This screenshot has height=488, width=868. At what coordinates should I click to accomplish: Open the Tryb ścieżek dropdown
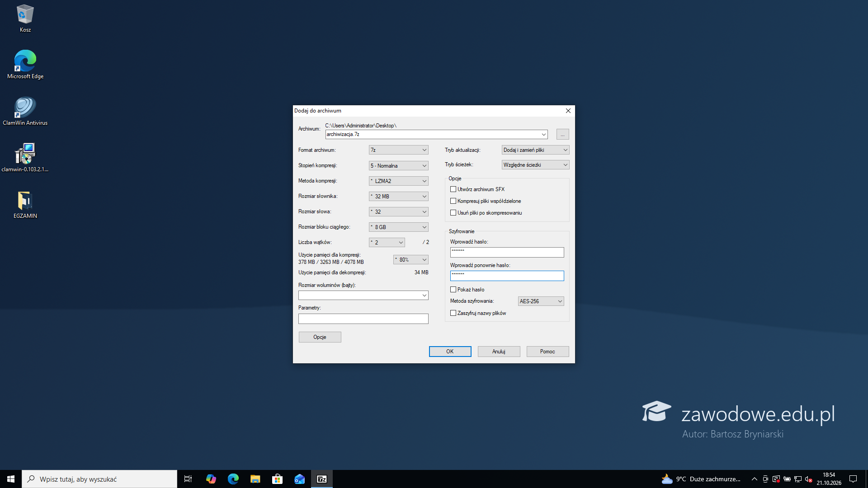(535, 165)
